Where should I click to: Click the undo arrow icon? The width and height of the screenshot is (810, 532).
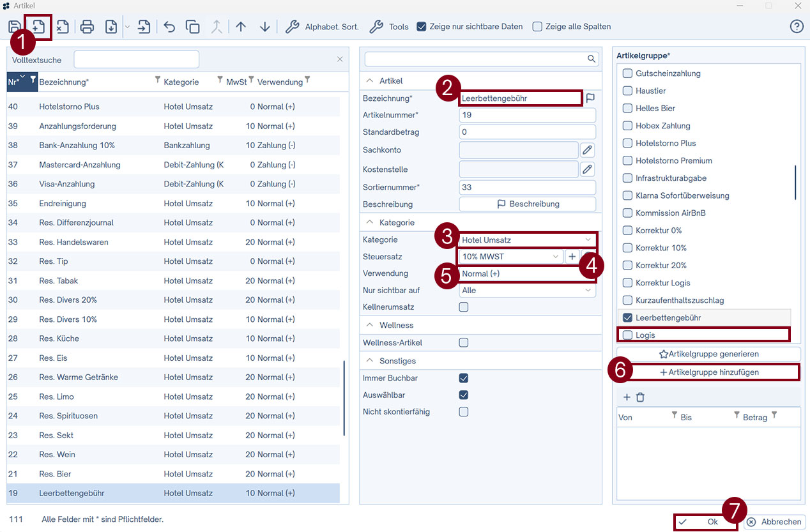click(169, 27)
